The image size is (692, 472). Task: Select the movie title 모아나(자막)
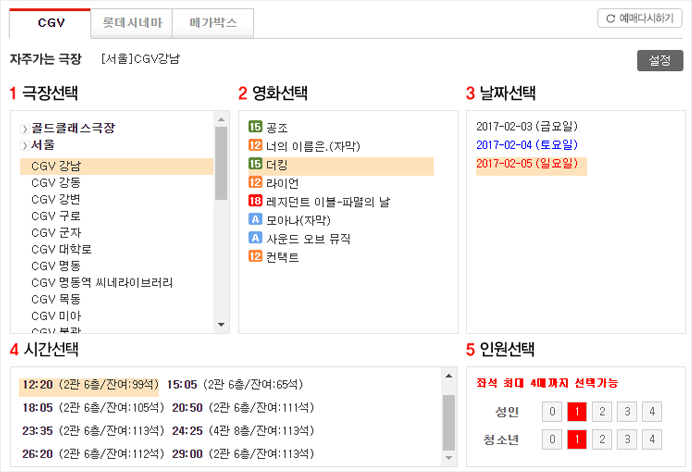pyautogui.click(x=298, y=220)
